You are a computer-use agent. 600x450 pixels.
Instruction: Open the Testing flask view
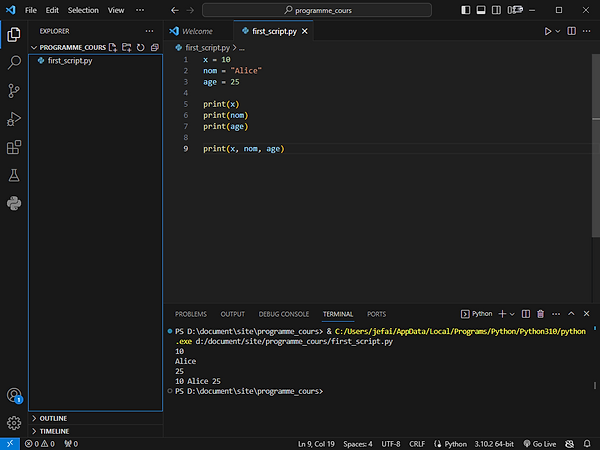pos(14,176)
